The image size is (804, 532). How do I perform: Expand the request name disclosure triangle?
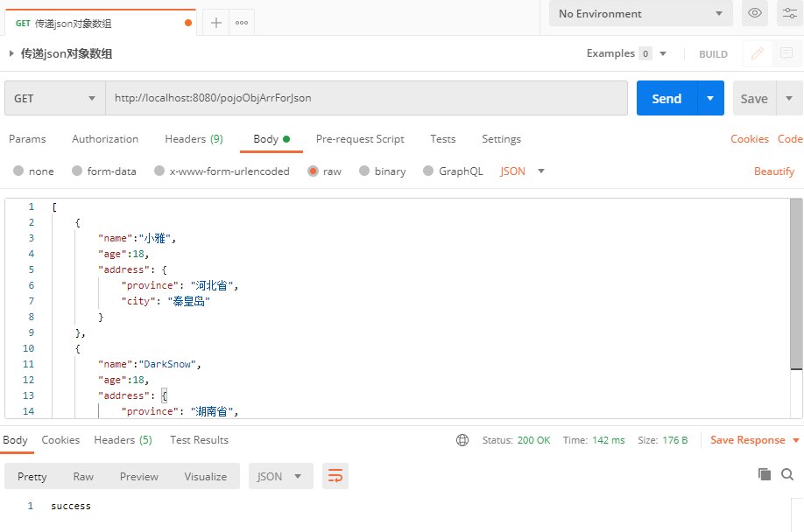(11, 53)
